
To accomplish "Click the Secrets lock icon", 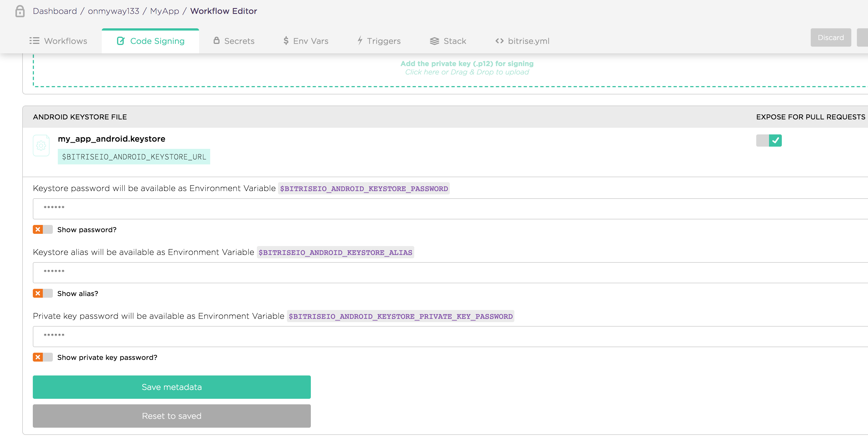I will point(216,40).
